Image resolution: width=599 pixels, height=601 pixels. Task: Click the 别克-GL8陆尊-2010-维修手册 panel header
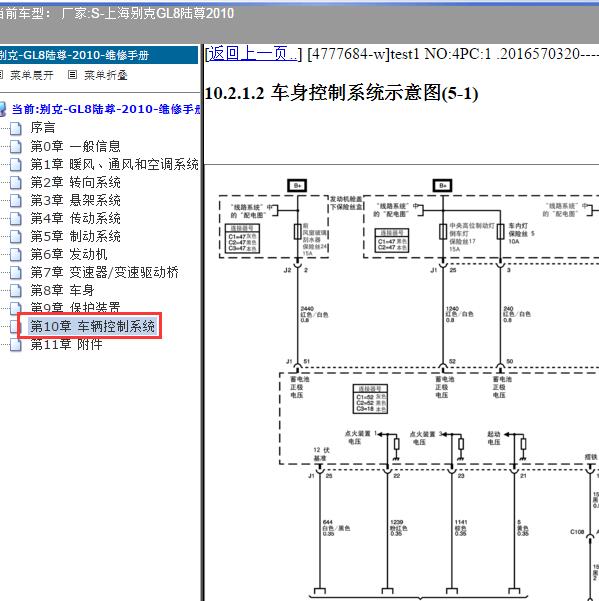pyautogui.click(x=99, y=55)
